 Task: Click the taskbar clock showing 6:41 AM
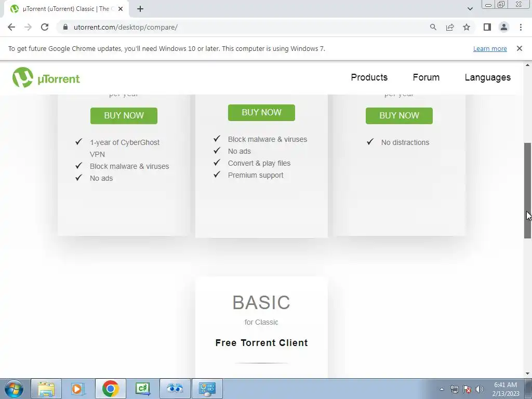506,389
